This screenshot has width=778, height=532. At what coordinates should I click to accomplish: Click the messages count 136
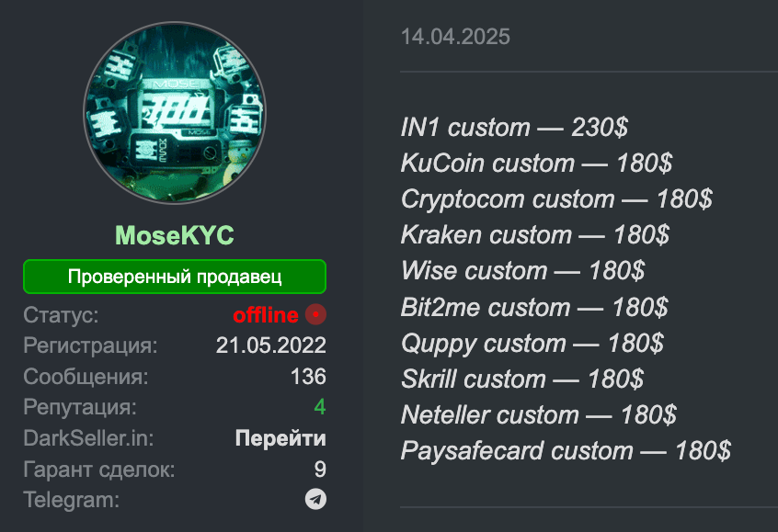(311, 376)
